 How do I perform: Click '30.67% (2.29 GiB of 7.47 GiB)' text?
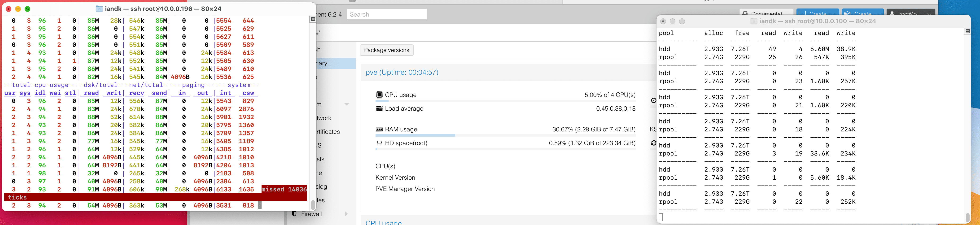[594, 129]
